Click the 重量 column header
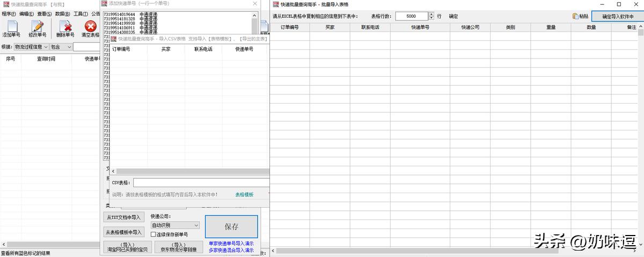This screenshot has width=644, height=257. pos(551,27)
